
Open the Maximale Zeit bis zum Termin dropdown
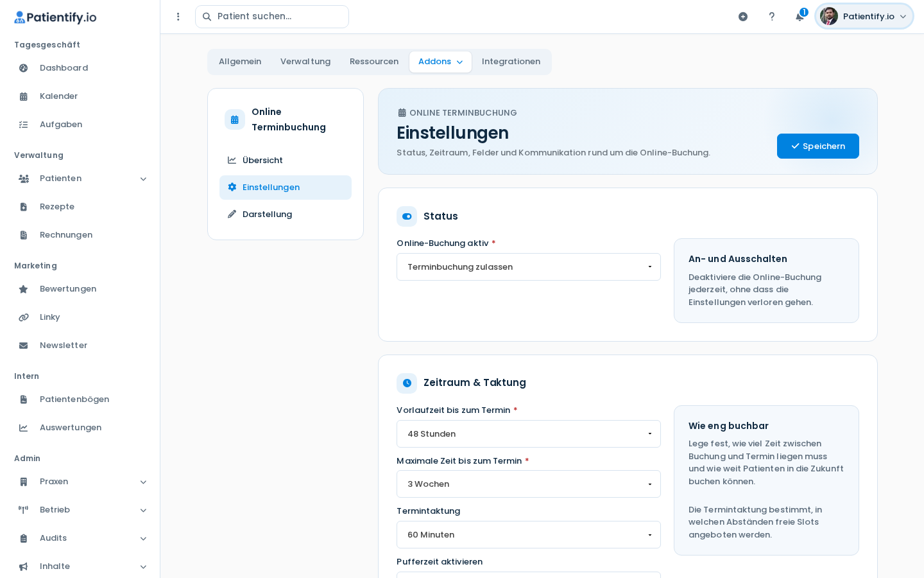[529, 484]
